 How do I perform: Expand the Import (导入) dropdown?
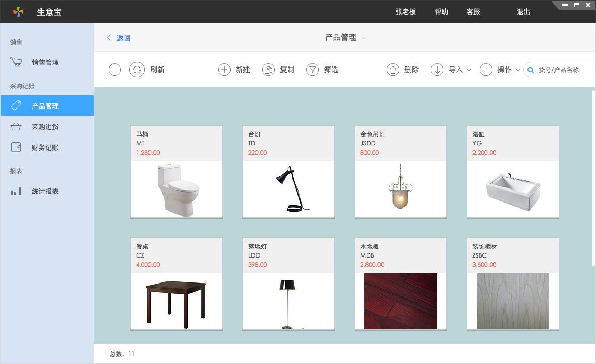pyautogui.click(x=469, y=70)
